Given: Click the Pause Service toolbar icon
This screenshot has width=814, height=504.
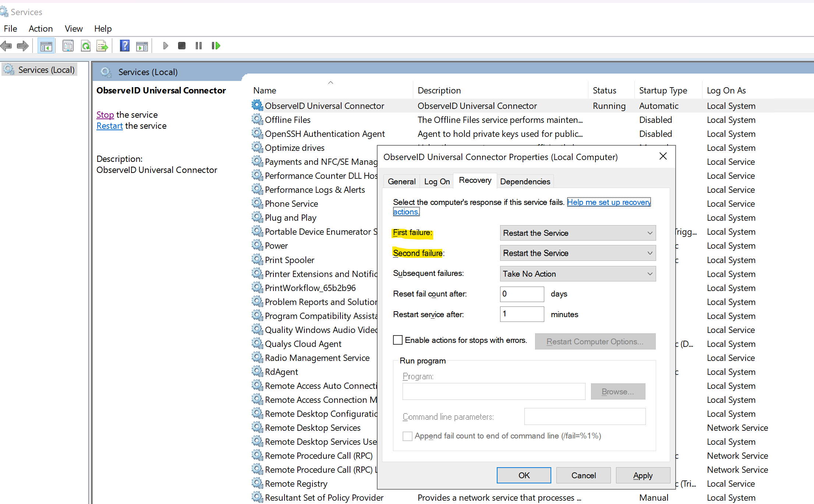Looking at the screenshot, I should coord(199,46).
